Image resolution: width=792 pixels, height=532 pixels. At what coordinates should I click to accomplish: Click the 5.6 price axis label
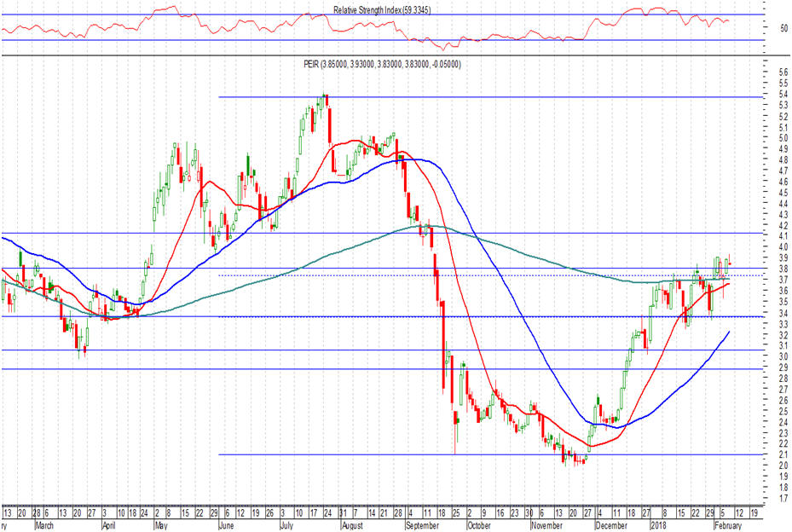click(x=783, y=72)
